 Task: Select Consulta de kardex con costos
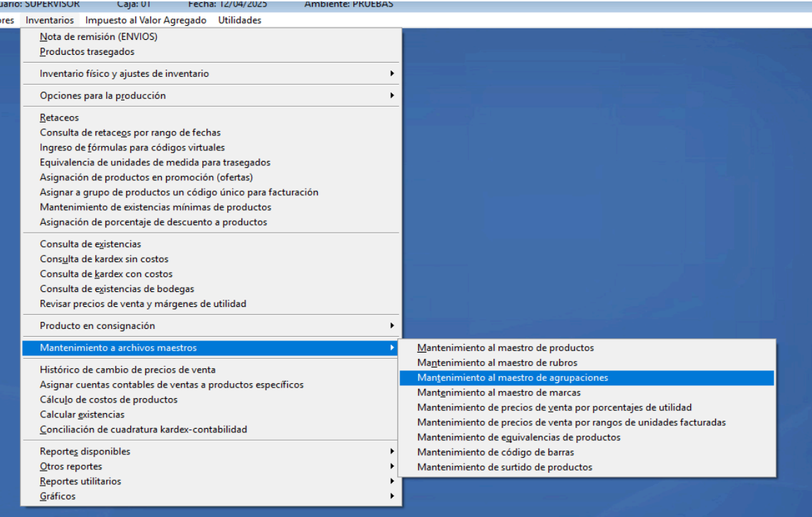click(106, 273)
